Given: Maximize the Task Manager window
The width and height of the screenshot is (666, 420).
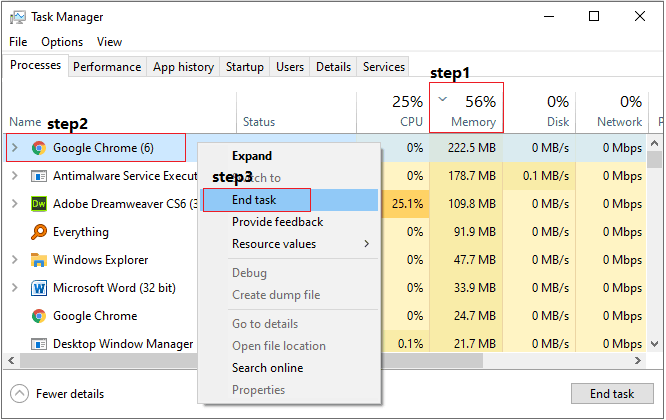Looking at the screenshot, I should click(x=594, y=17).
